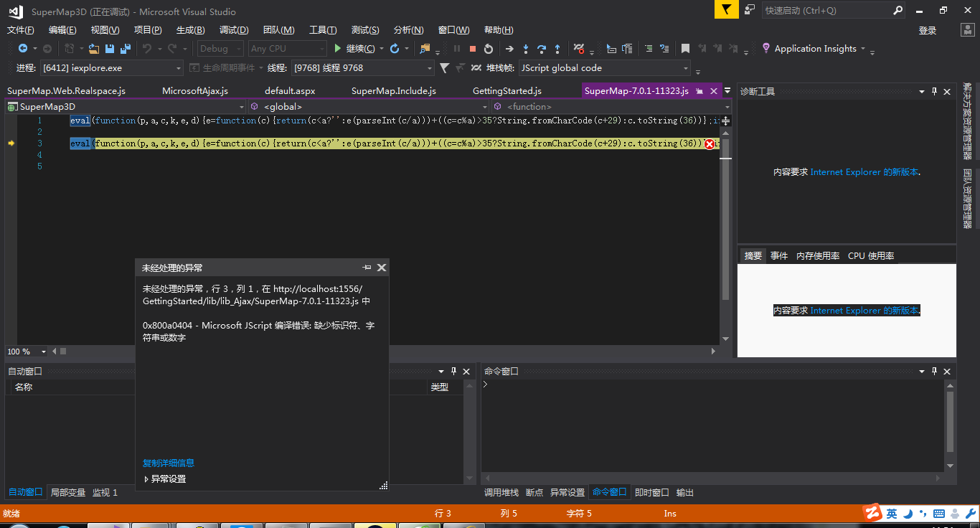Switch to the 调用堆栈 tab
980x528 pixels.
(x=501, y=493)
